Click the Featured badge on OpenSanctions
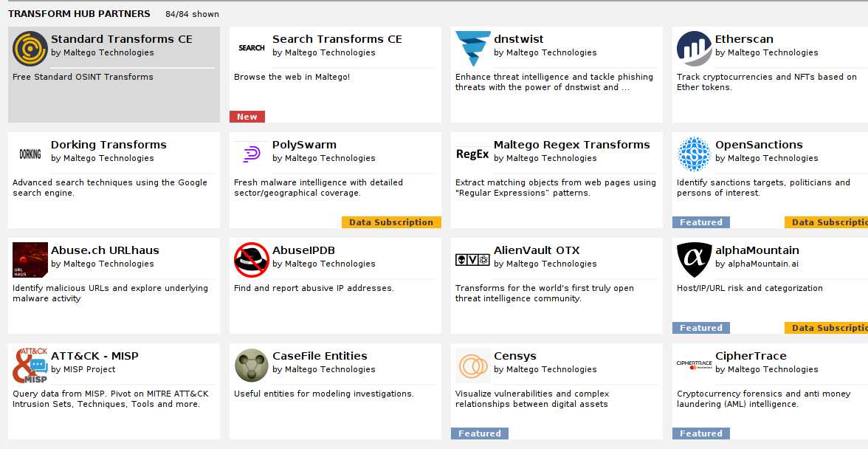This screenshot has height=449, width=868. tap(701, 222)
